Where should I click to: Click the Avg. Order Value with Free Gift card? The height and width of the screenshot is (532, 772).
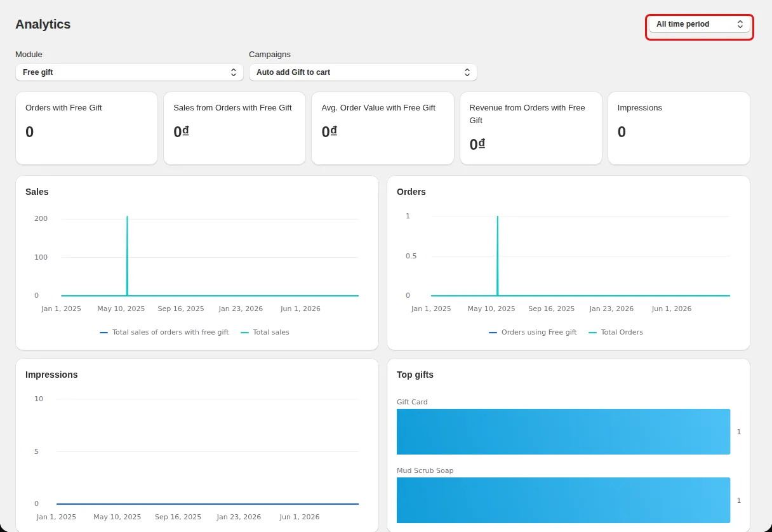pyautogui.click(x=383, y=128)
